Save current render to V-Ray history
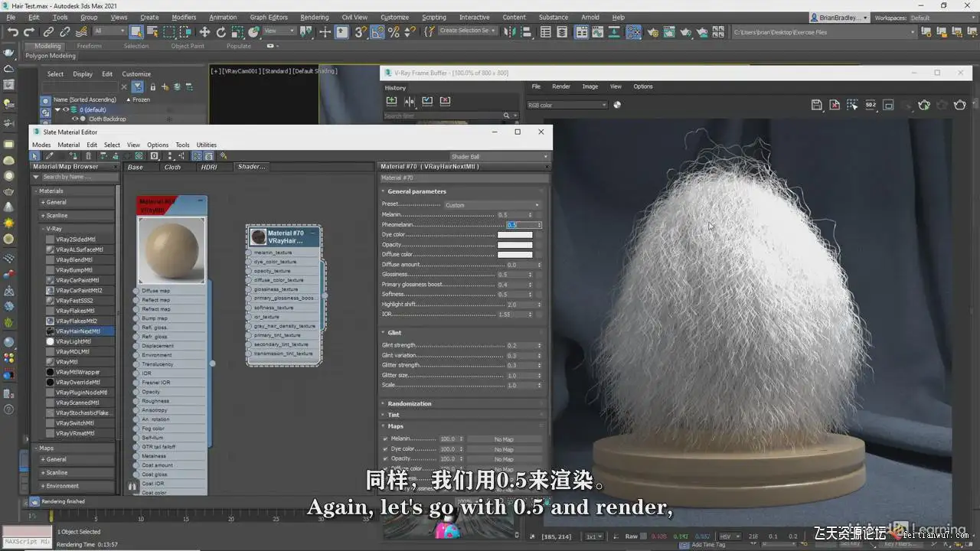 click(x=391, y=101)
